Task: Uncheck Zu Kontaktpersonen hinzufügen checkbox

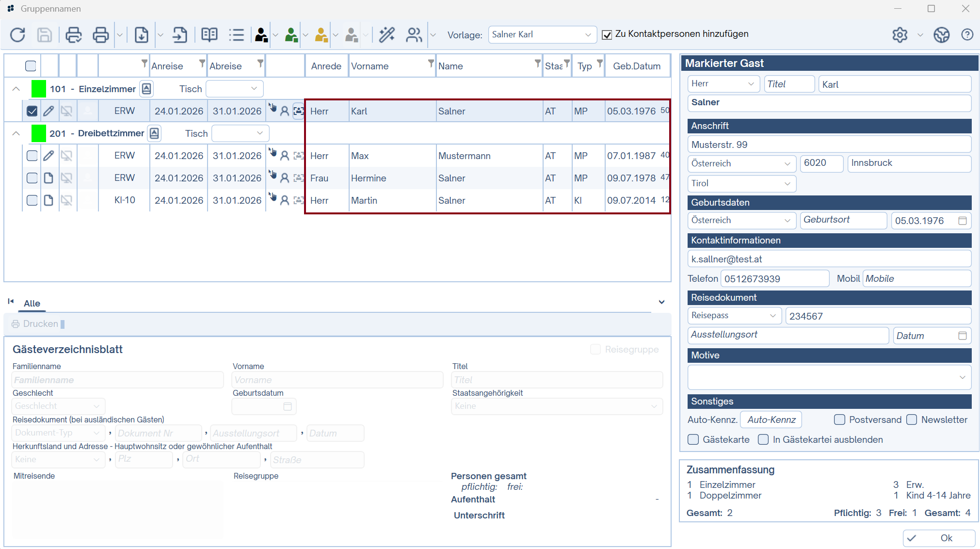Action: tap(607, 35)
